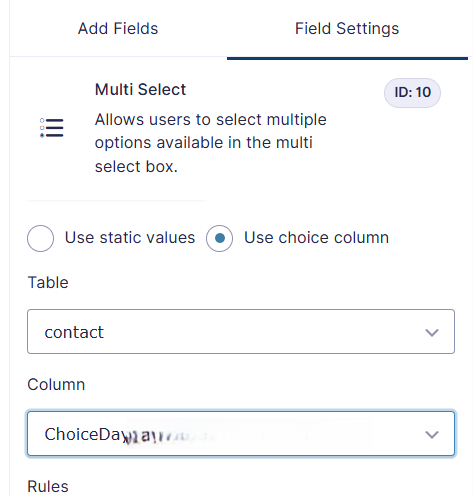Click the chevron arrow in the Column dropdown
The image size is (473, 496).
coord(432,434)
